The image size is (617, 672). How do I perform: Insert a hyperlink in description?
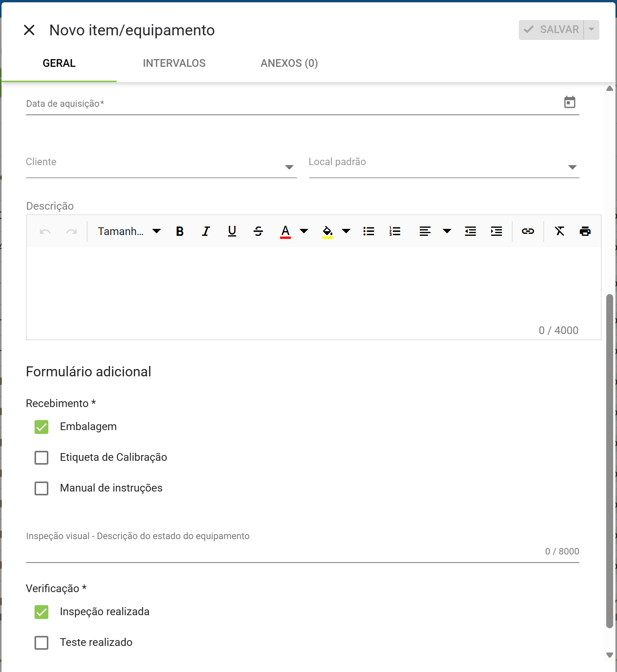528,231
